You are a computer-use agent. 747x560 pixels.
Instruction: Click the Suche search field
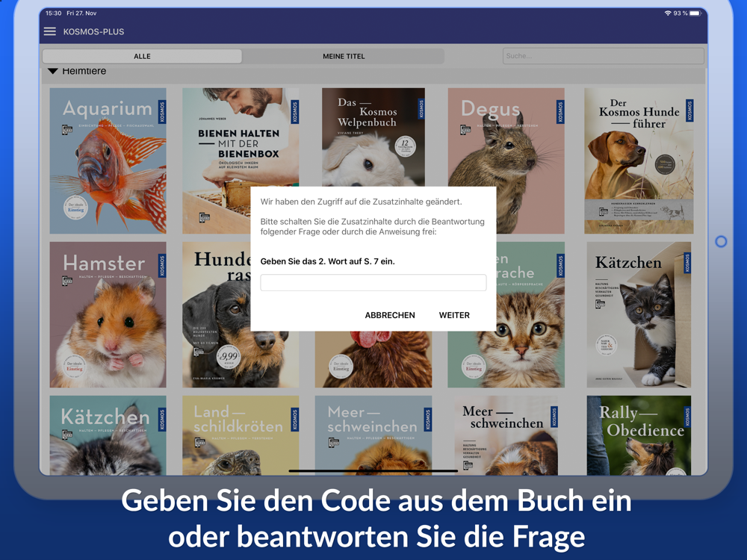point(603,56)
